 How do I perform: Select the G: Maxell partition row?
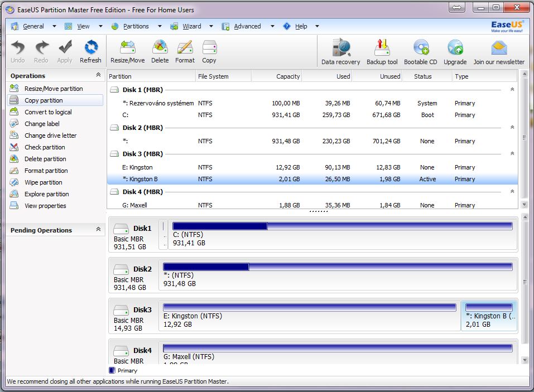(312, 205)
